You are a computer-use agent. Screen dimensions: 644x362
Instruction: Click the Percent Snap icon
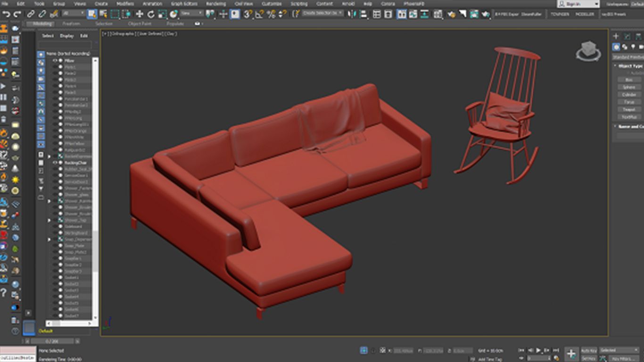(x=271, y=14)
